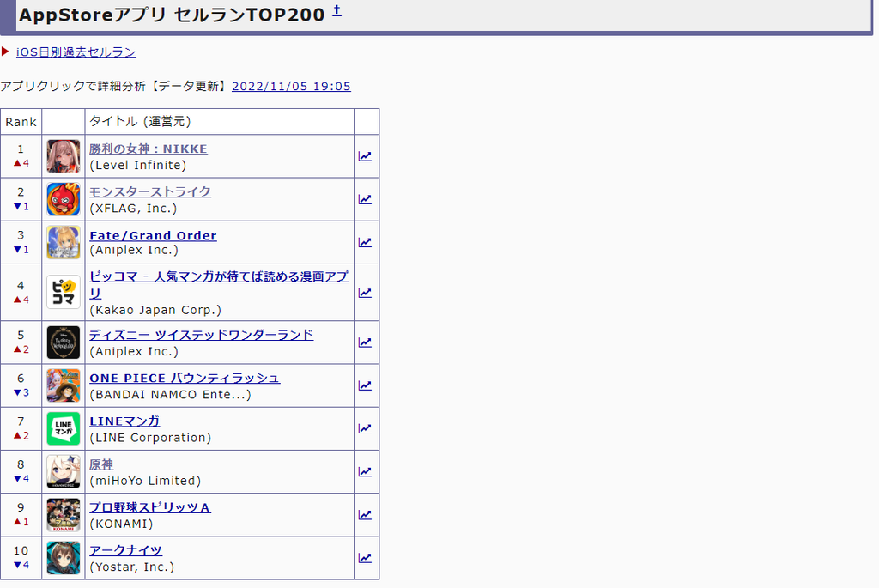Viewport: 879px width, 588px height.
Task: Click the NIKKE app thumbnail
Action: [64, 156]
